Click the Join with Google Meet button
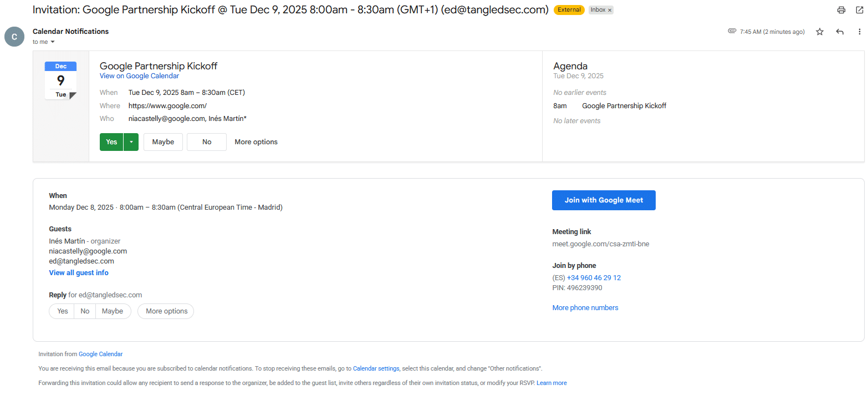The image size is (868, 395). 604,200
